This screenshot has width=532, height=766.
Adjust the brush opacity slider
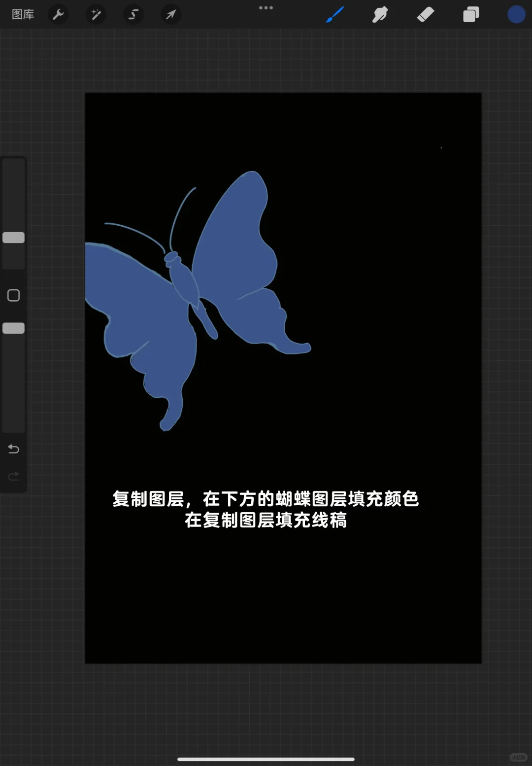13,327
